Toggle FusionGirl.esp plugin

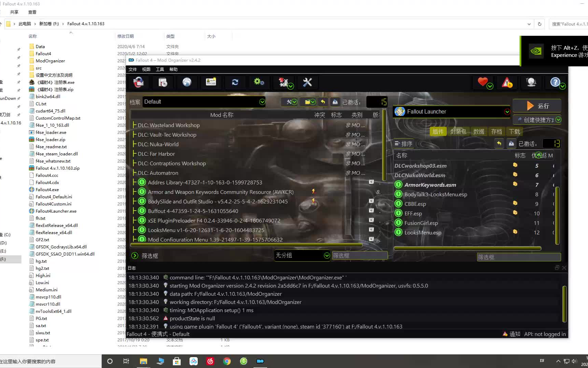398,223
